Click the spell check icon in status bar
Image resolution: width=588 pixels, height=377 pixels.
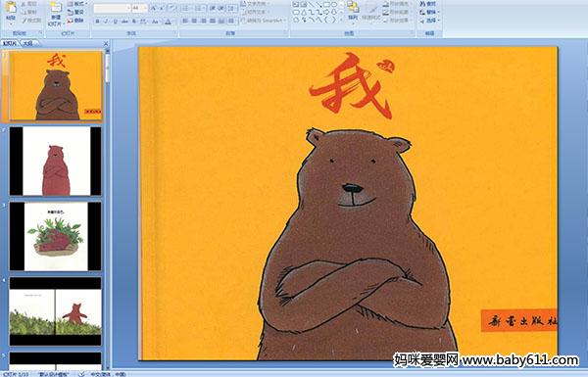[x=81, y=374]
